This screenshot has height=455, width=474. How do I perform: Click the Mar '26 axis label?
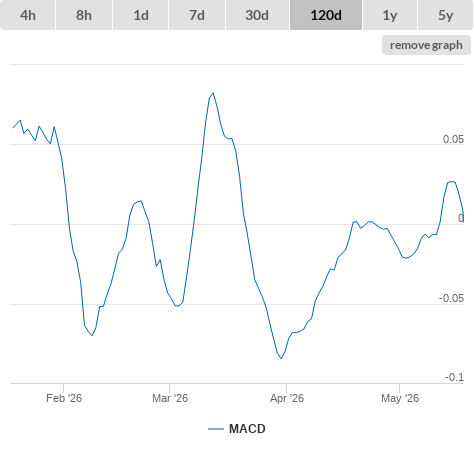point(170,398)
